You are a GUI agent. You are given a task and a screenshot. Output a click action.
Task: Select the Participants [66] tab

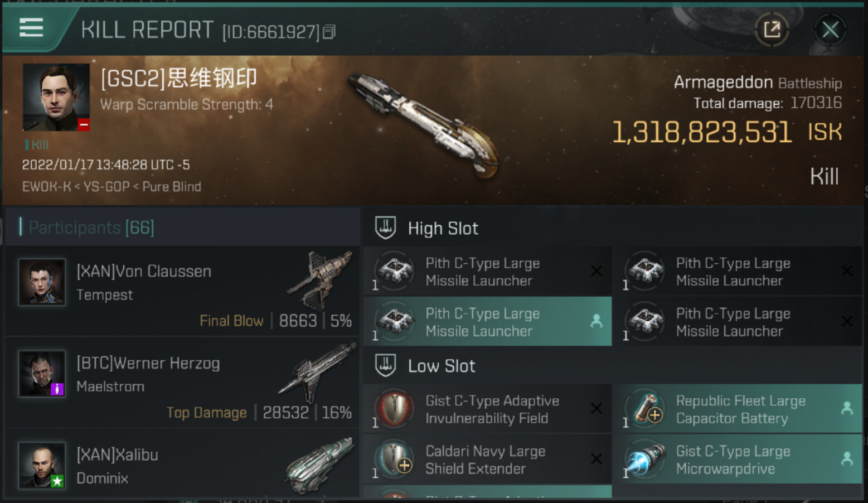[x=91, y=228]
